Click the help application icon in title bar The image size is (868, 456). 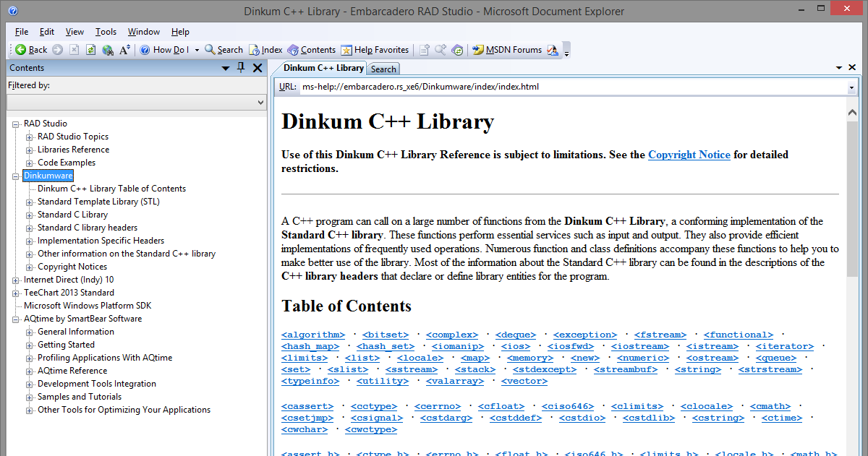(x=12, y=11)
